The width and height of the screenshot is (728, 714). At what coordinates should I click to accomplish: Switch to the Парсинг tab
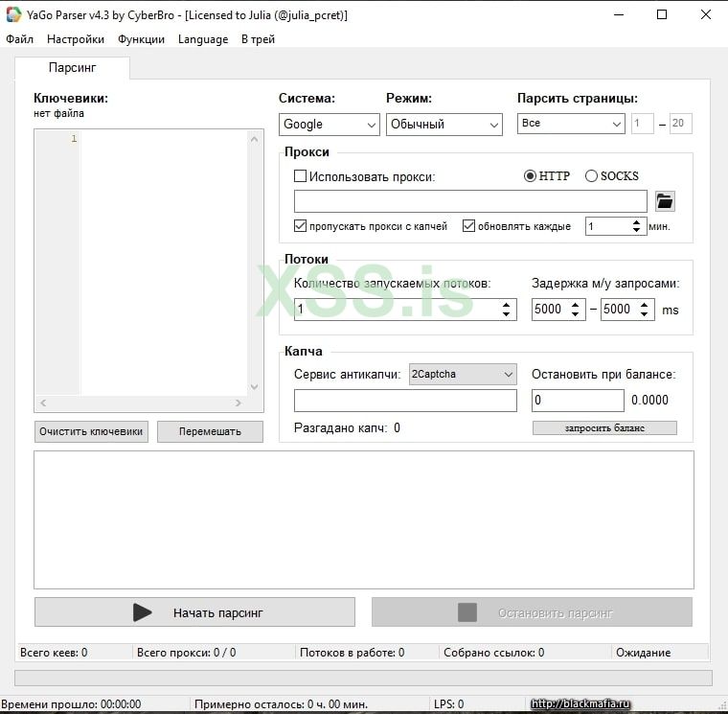pyautogui.click(x=72, y=68)
